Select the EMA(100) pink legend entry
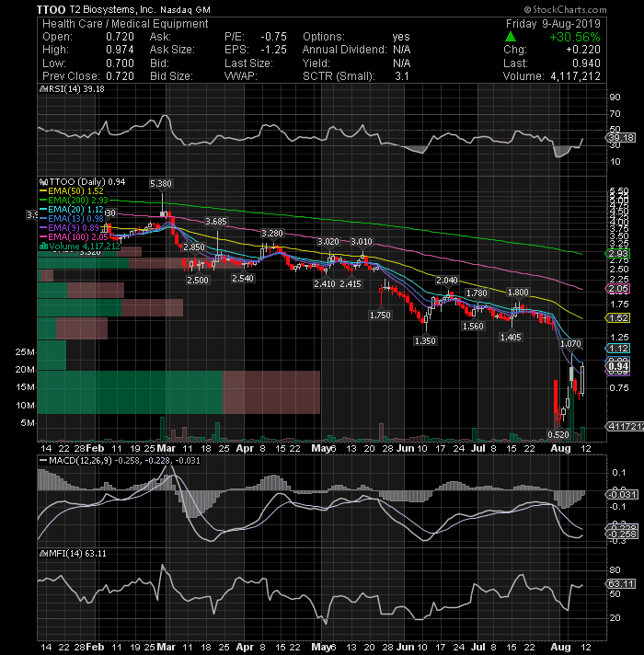Viewport: 644px width, 655px height. [x=74, y=236]
